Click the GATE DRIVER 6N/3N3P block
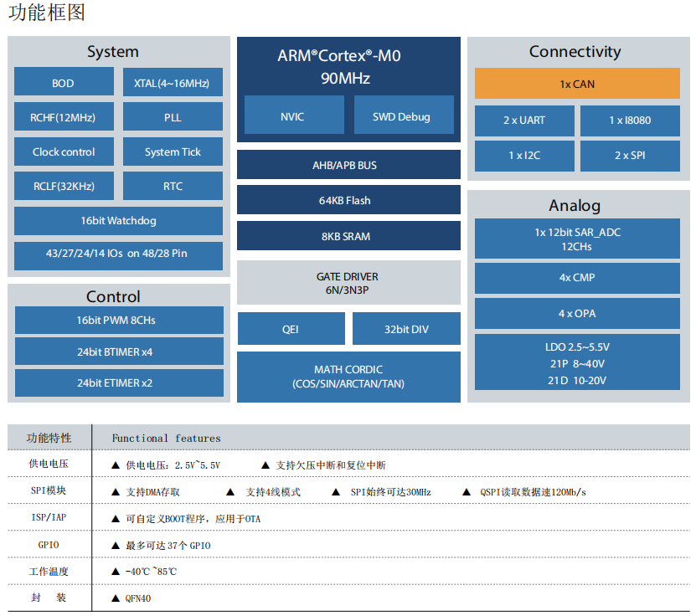 tap(348, 283)
